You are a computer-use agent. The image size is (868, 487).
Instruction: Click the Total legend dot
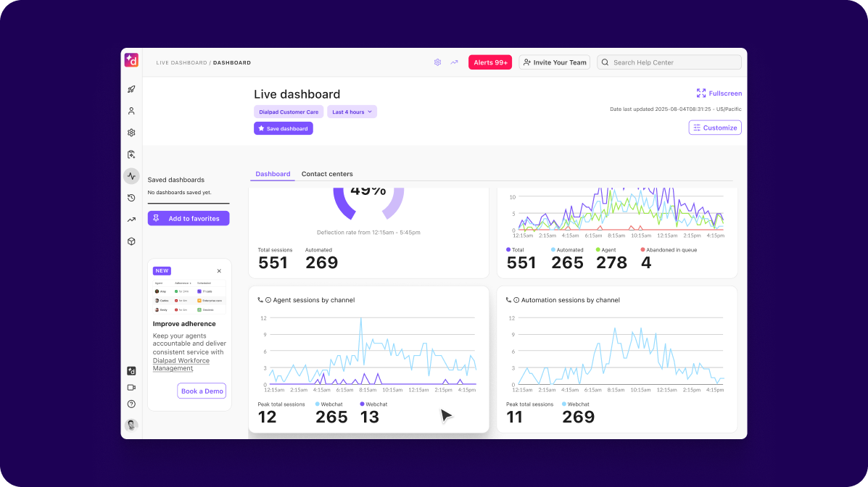point(508,249)
